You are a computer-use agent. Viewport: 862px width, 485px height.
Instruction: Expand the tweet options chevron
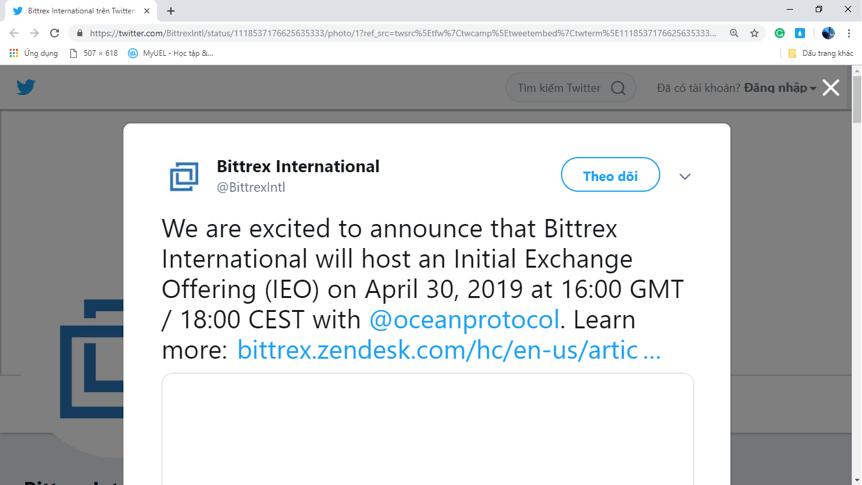[x=684, y=177]
